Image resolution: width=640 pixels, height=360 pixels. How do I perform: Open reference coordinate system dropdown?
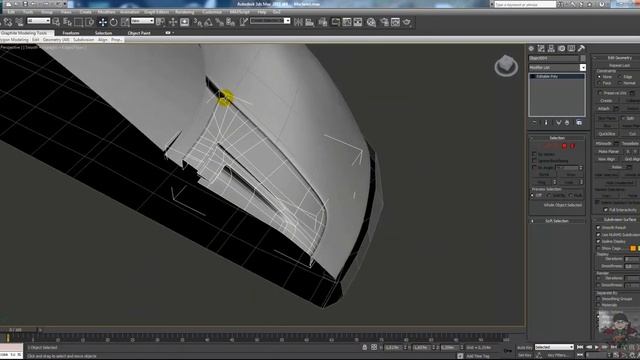click(x=142, y=21)
